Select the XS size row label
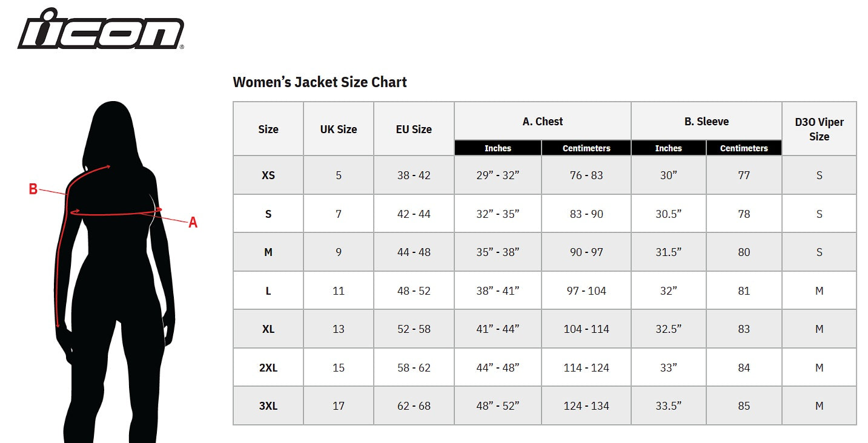 pos(268,176)
